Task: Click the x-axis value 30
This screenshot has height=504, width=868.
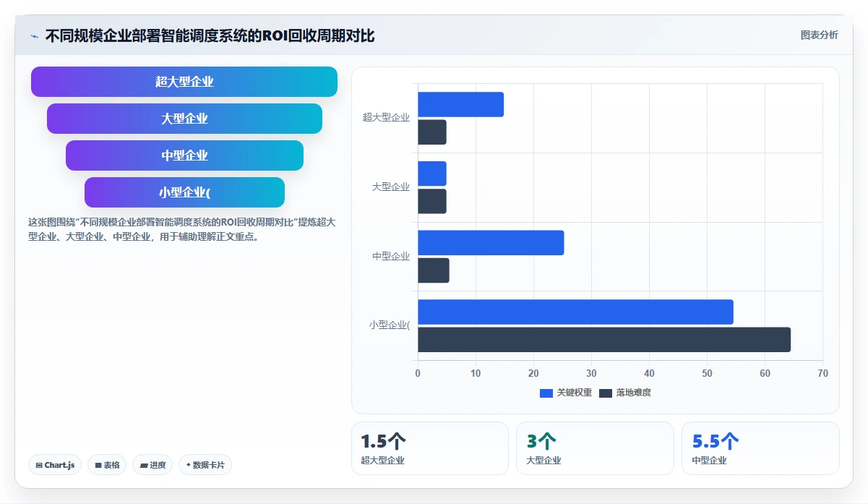Action: point(591,373)
